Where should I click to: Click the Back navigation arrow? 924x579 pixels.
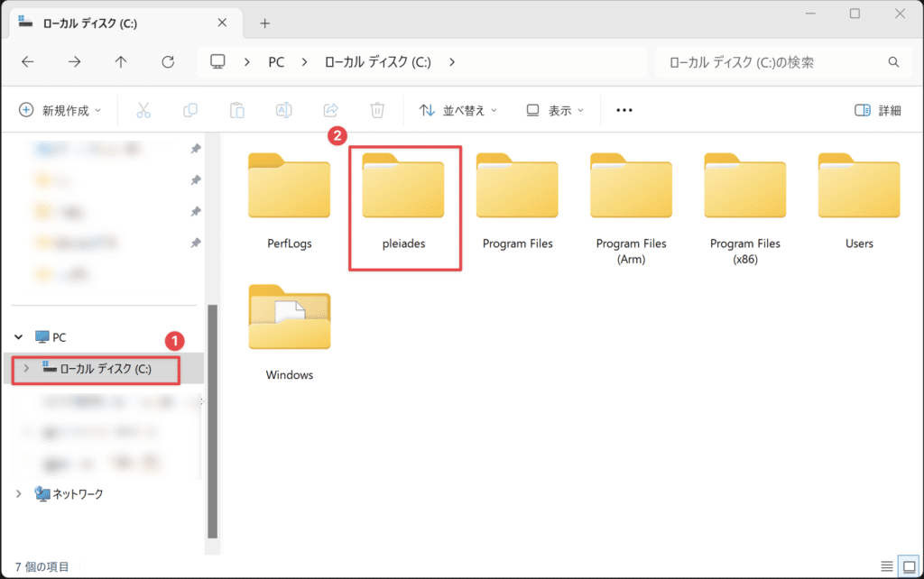(28, 62)
